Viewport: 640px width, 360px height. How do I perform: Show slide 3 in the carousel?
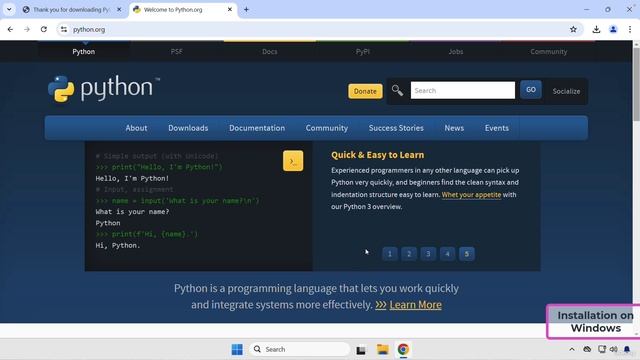(428, 254)
